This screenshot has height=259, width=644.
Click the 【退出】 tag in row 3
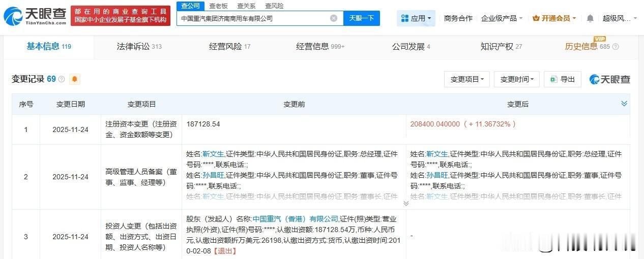click(224, 251)
